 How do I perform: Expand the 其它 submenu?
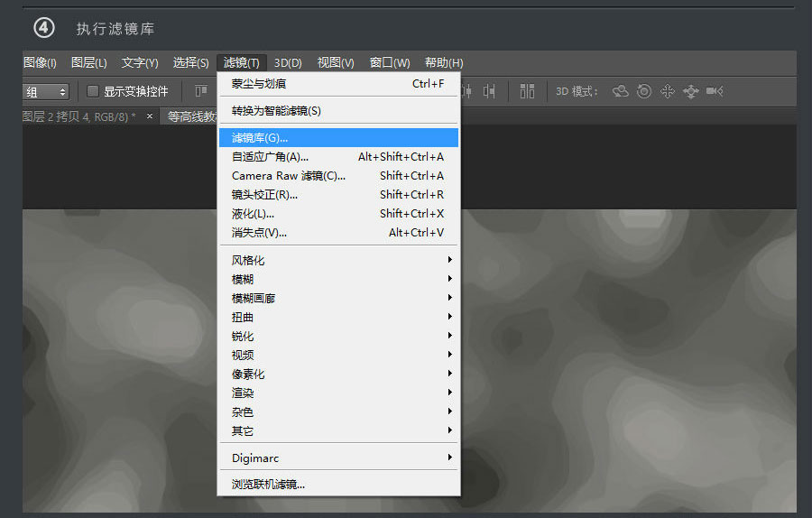pos(338,430)
